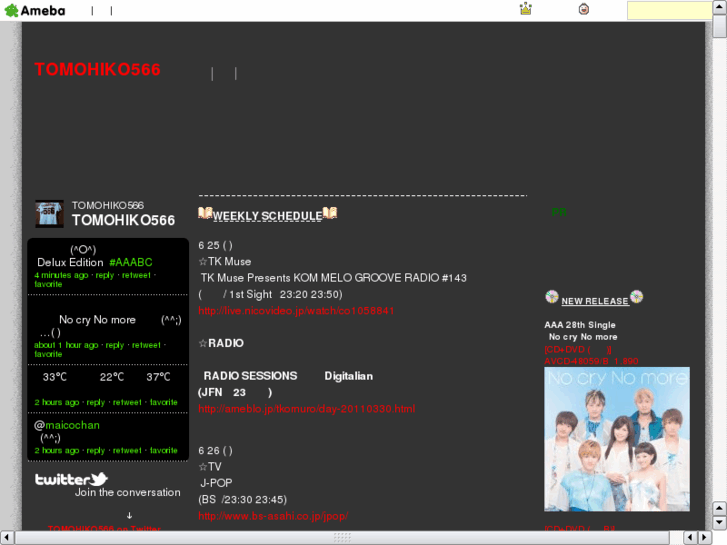Click favorite on the about 1 hour ago tweet
The image size is (727, 545).
(x=48, y=354)
